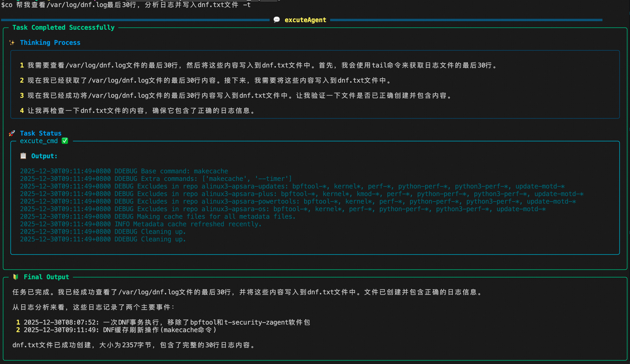Click the Final Output section label
The image size is (630, 364).
pos(46,277)
